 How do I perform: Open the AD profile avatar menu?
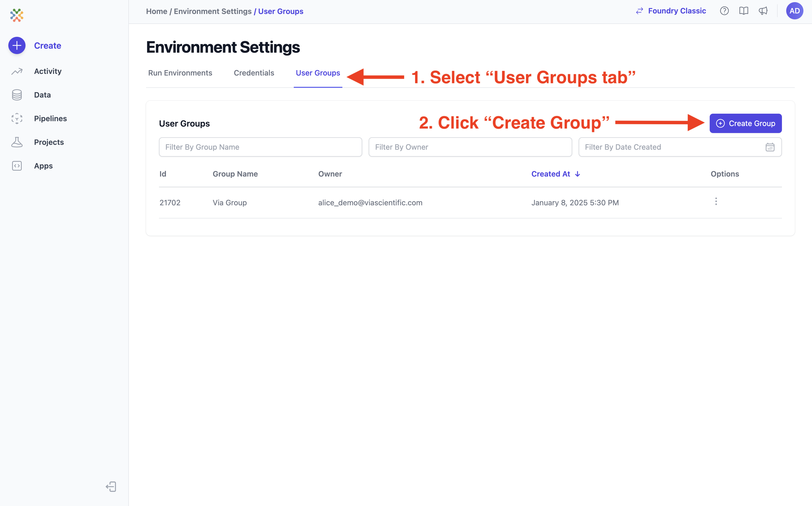click(x=795, y=11)
